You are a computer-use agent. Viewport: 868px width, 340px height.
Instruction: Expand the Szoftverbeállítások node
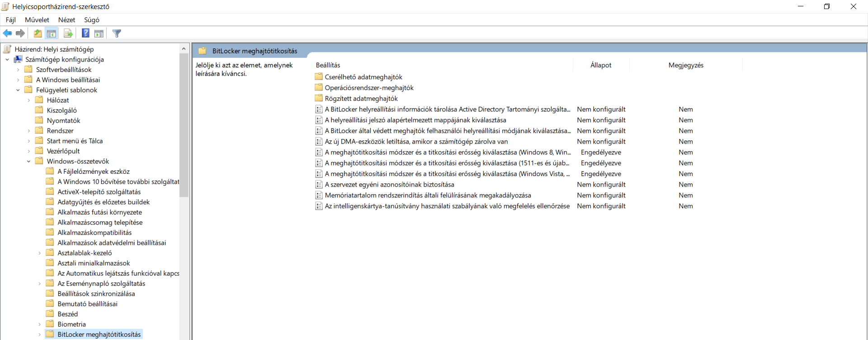pyautogui.click(x=18, y=69)
